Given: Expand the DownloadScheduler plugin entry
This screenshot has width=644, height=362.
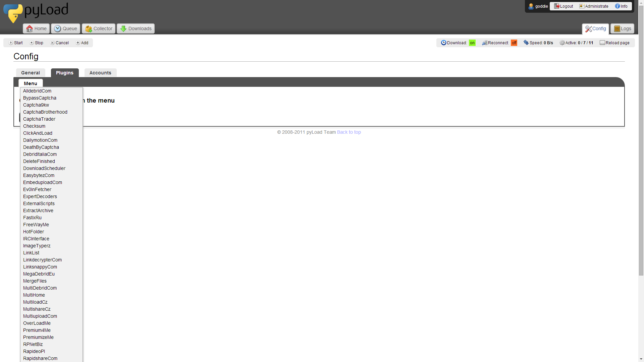Looking at the screenshot, I should point(44,168).
